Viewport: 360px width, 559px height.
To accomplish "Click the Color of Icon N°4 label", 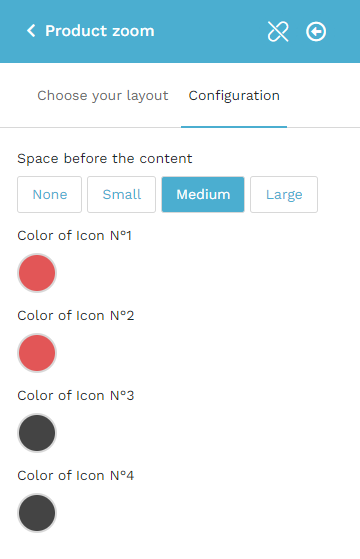I will (x=76, y=476).
